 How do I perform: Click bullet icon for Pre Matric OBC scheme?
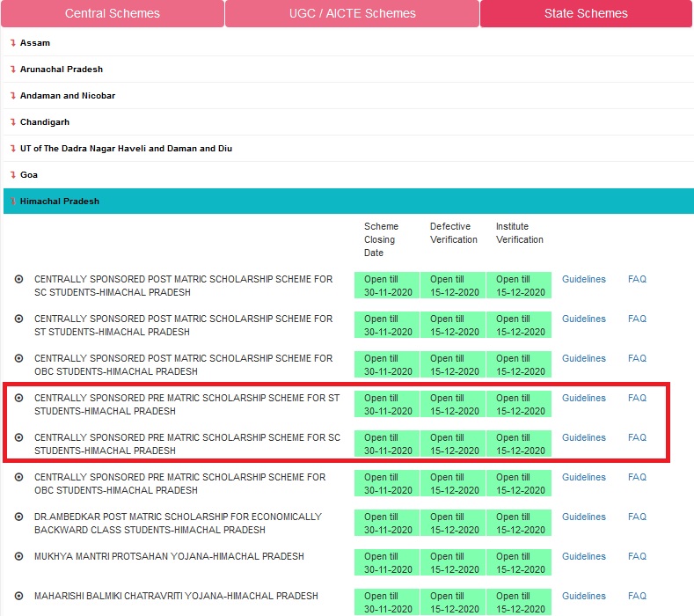(x=18, y=478)
